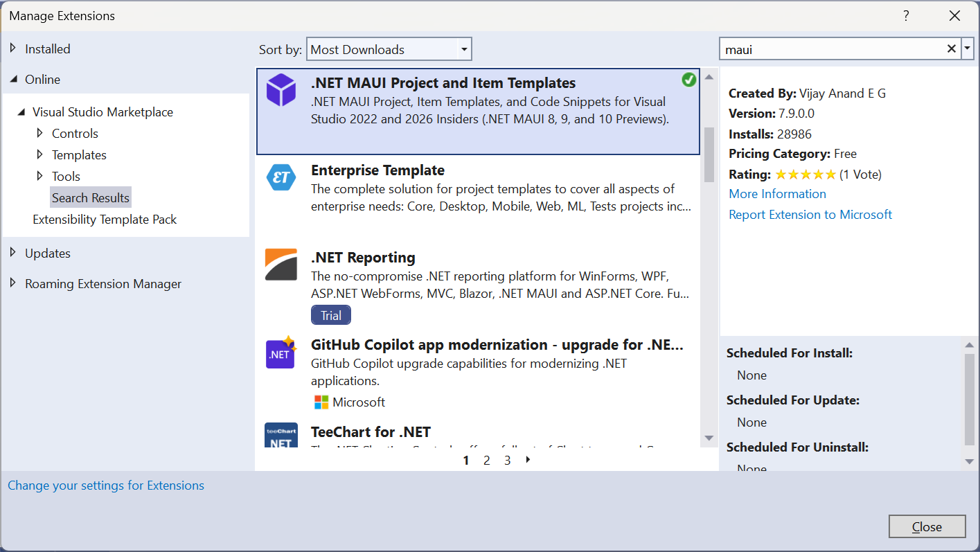The image size is (980, 552).
Task: Click the Trial badge on .NET Reporting
Action: pos(331,315)
